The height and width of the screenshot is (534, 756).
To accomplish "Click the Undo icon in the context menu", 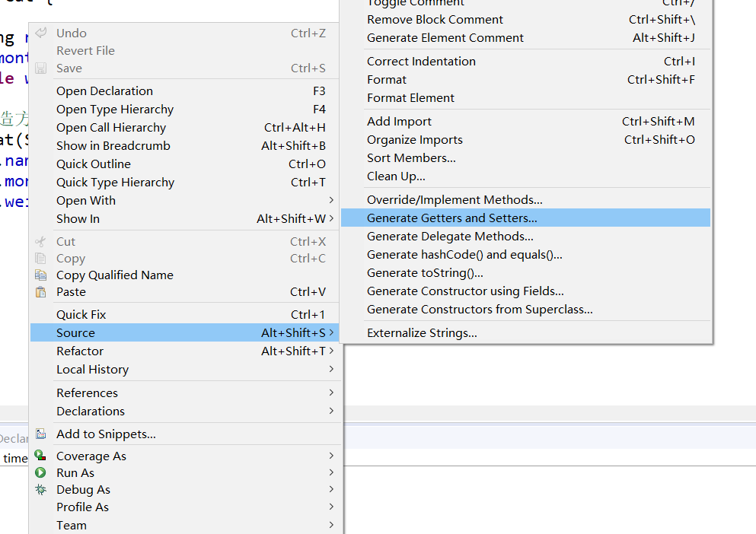I will coord(41,33).
